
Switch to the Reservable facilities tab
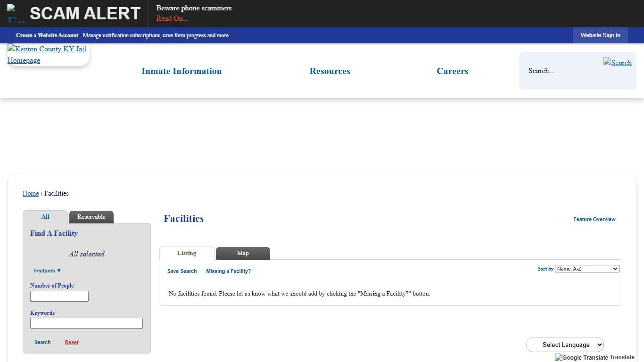[x=91, y=217]
